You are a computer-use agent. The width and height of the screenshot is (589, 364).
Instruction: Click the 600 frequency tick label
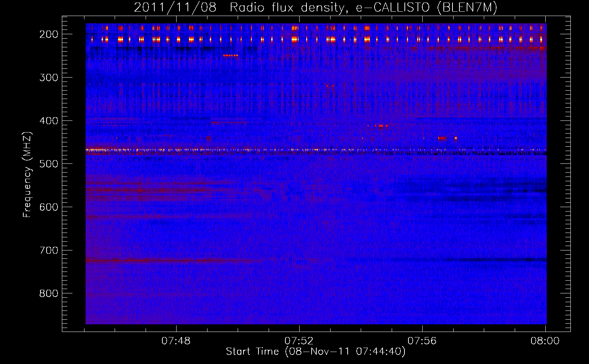49,207
